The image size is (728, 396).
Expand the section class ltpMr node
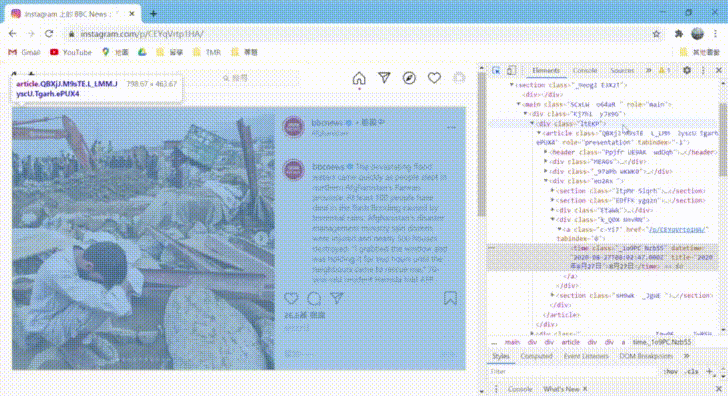(x=552, y=191)
